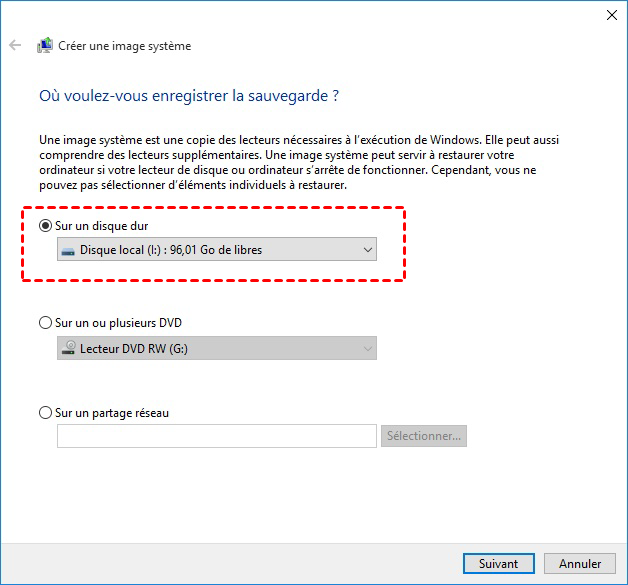
Task: Select 'Sur un ou plusieurs DVD' option
Action: click(45, 323)
